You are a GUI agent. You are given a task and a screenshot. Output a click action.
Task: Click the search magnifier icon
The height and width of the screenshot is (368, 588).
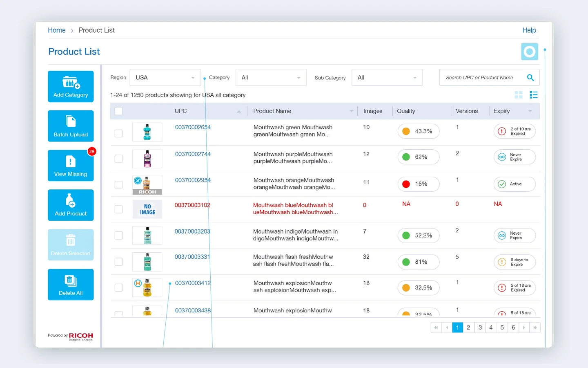tap(530, 78)
